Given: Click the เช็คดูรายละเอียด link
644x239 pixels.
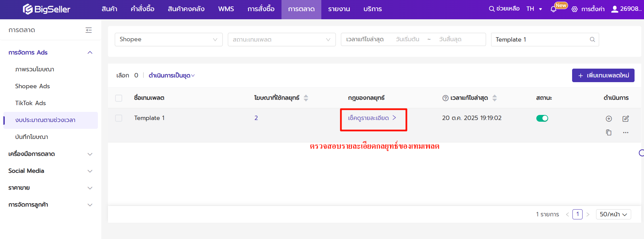Looking at the screenshot, I should pos(372,118).
